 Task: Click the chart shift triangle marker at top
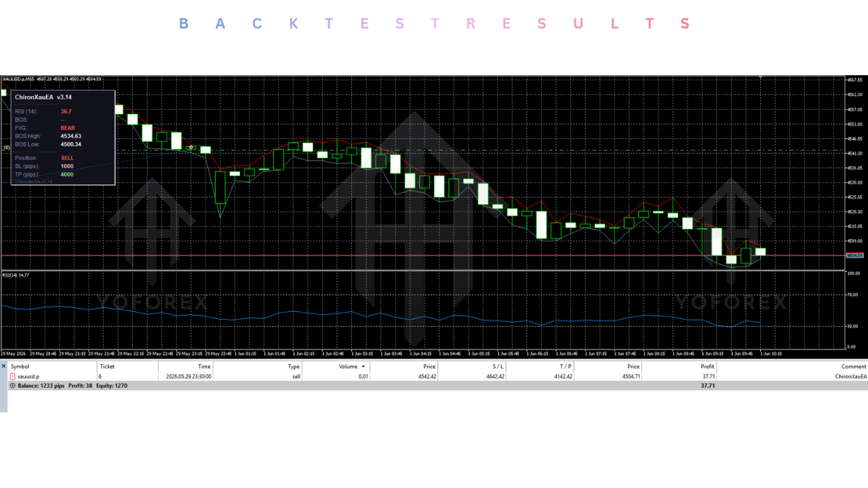tap(761, 78)
